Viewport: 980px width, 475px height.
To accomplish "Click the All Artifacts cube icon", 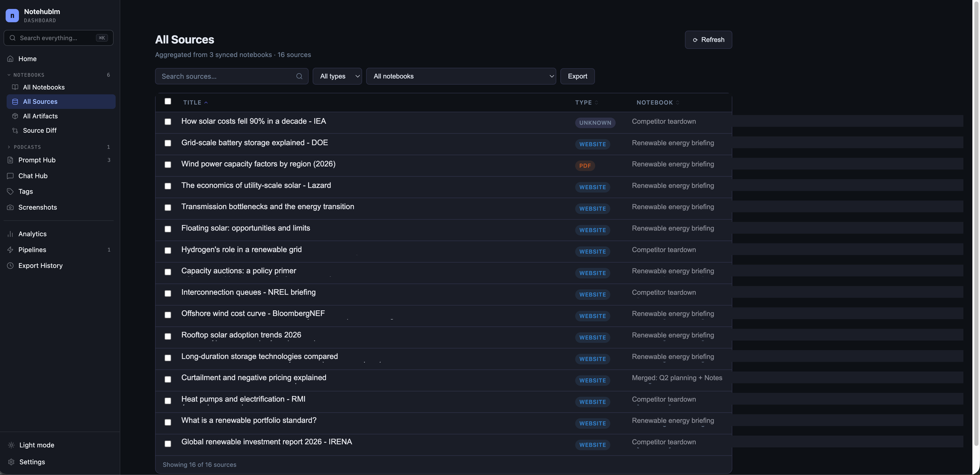I will click(15, 116).
